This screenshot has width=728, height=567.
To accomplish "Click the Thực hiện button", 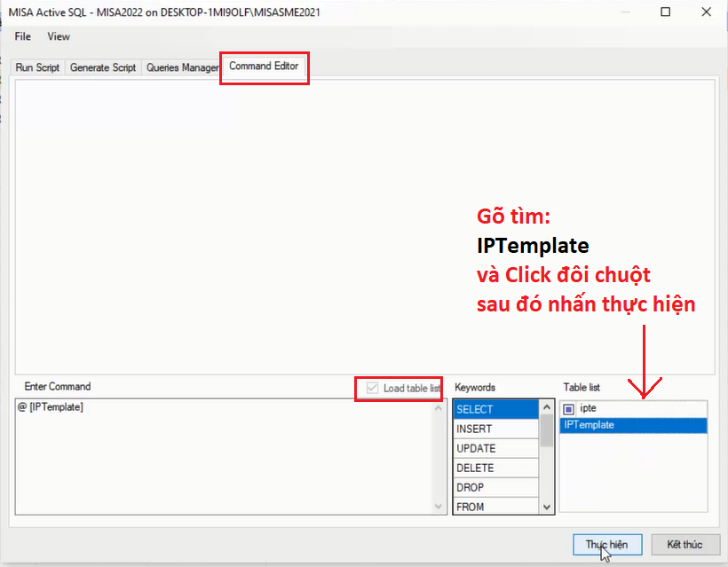I will (x=607, y=544).
